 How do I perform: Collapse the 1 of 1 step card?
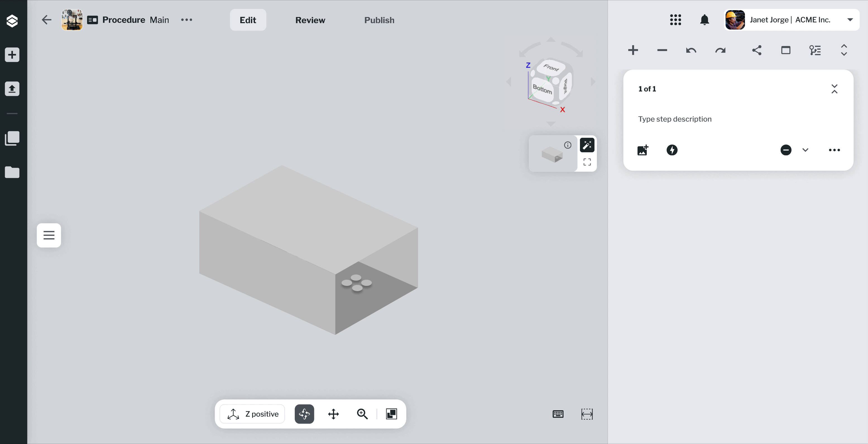coord(834,89)
